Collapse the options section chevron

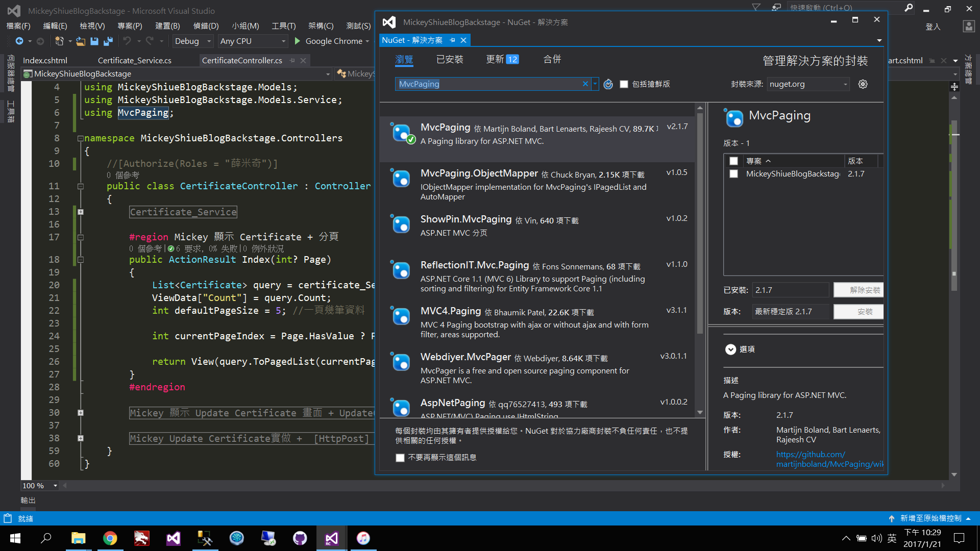(730, 349)
